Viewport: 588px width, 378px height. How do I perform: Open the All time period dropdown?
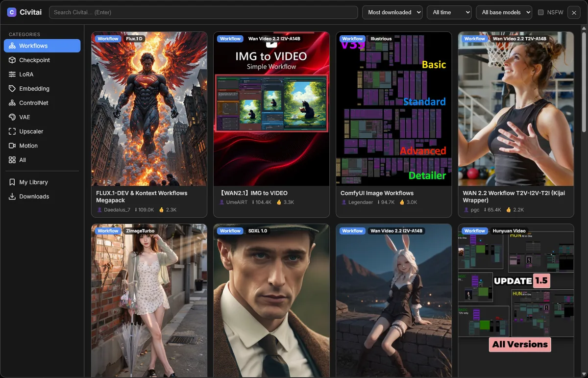pyautogui.click(x=449, y=12)
